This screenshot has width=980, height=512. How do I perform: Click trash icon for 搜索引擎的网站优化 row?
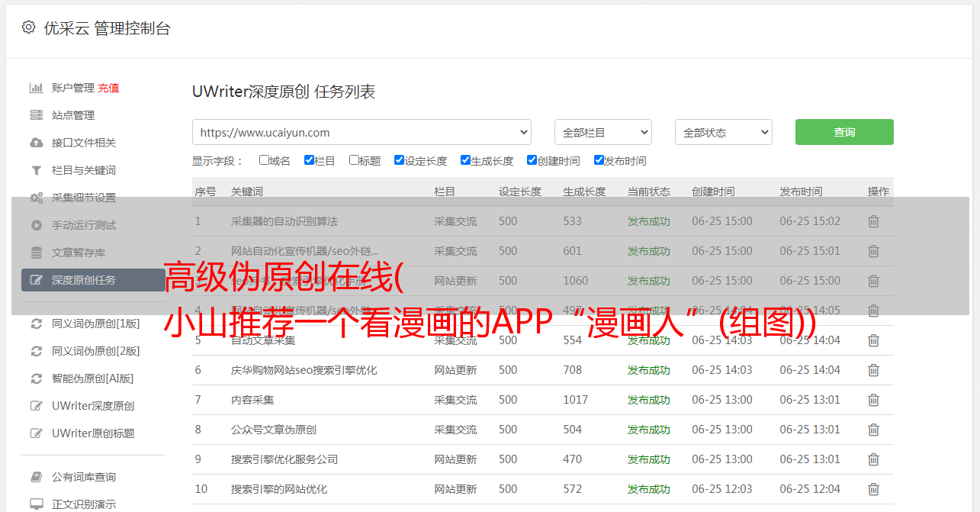[873, 489]
